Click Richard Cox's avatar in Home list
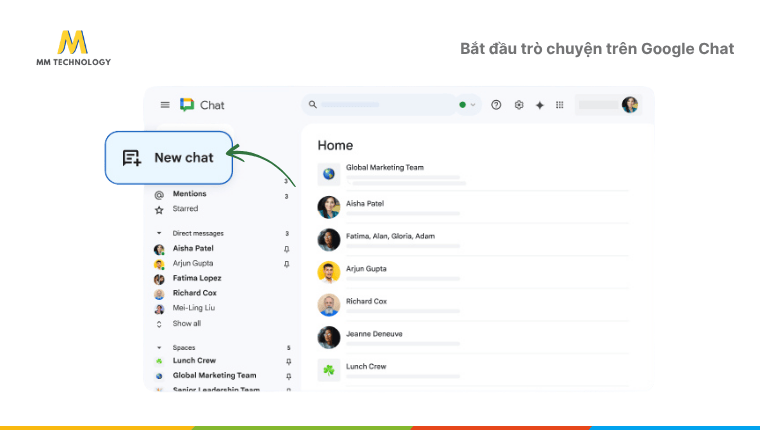The width and height of the screenshot is (760, 430). coord(329,305)
